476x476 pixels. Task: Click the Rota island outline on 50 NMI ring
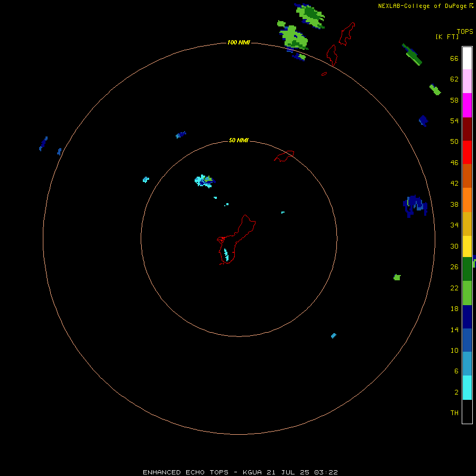[284, 156]
